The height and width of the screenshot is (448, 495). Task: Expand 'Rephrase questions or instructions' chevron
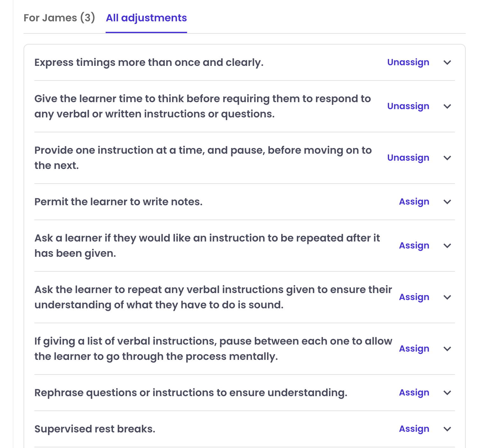tap(447, 393)
